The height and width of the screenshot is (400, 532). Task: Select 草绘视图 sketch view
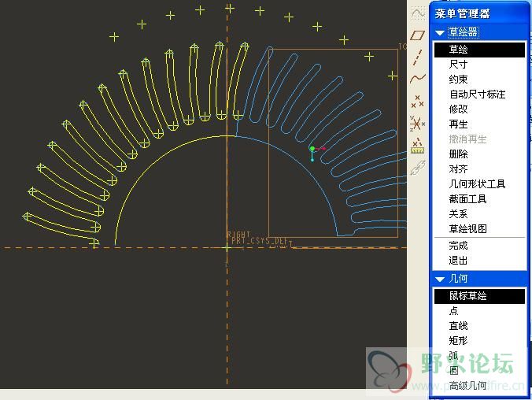click(479, 228)
